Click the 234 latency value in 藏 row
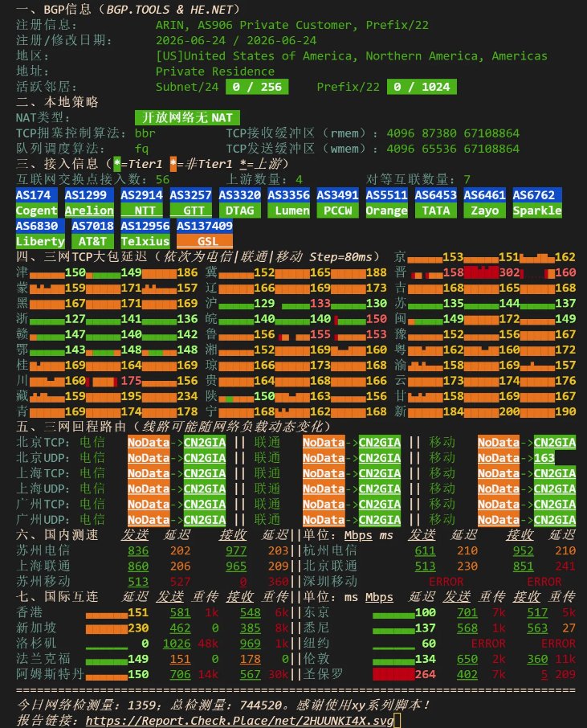 click(x=187, y=396)
